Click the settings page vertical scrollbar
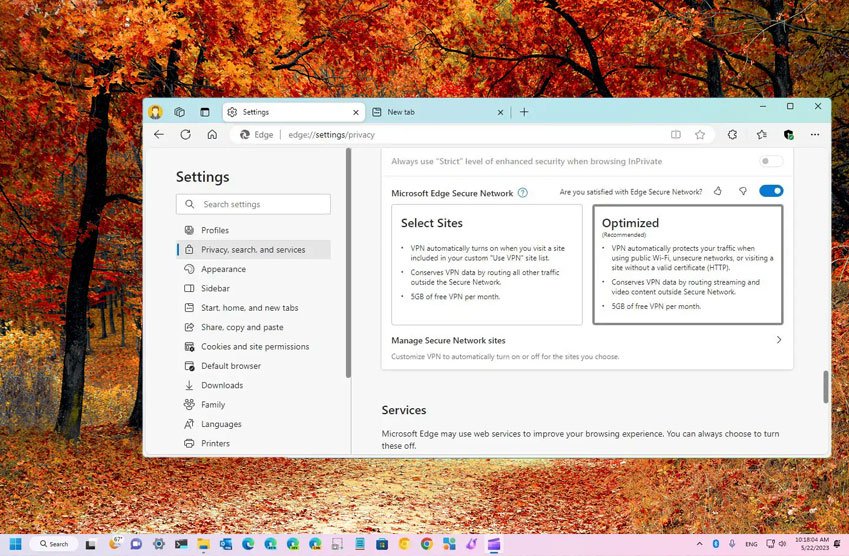Viewport: 849px width, 556px height. click(825, 387)
